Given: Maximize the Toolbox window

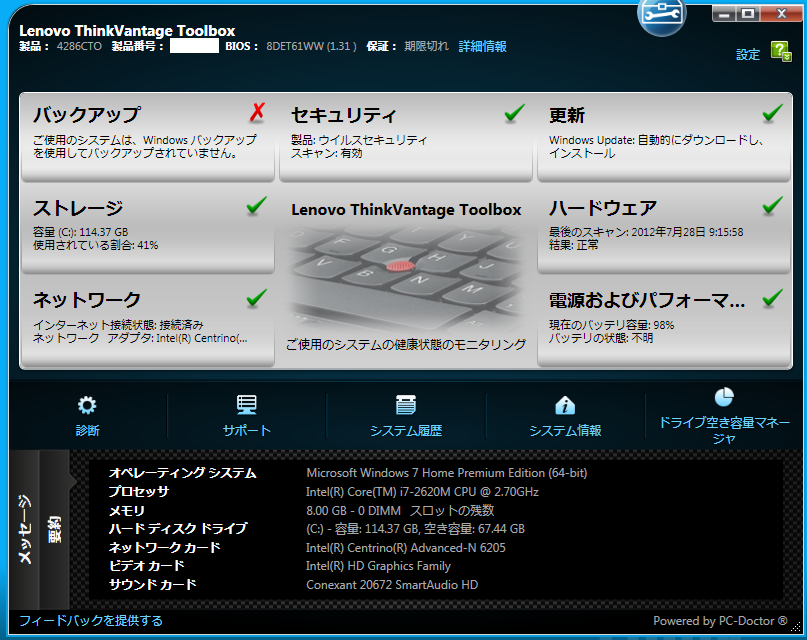Looking at the screenshot, I should point(748,13).
